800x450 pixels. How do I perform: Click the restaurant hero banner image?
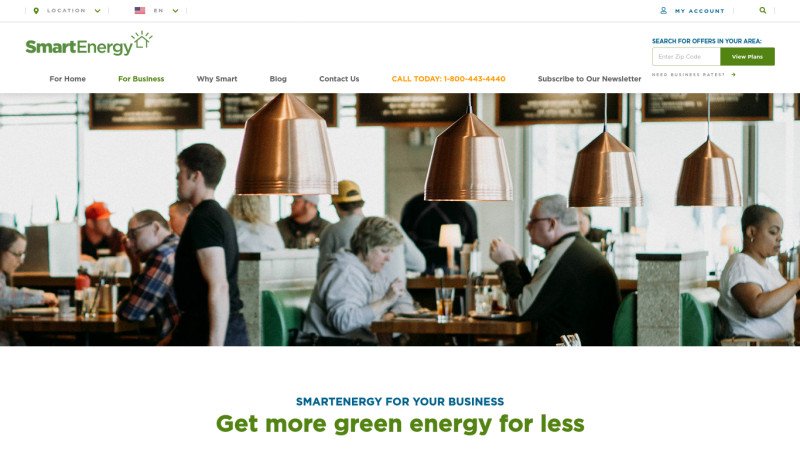[x=400, y=219]
